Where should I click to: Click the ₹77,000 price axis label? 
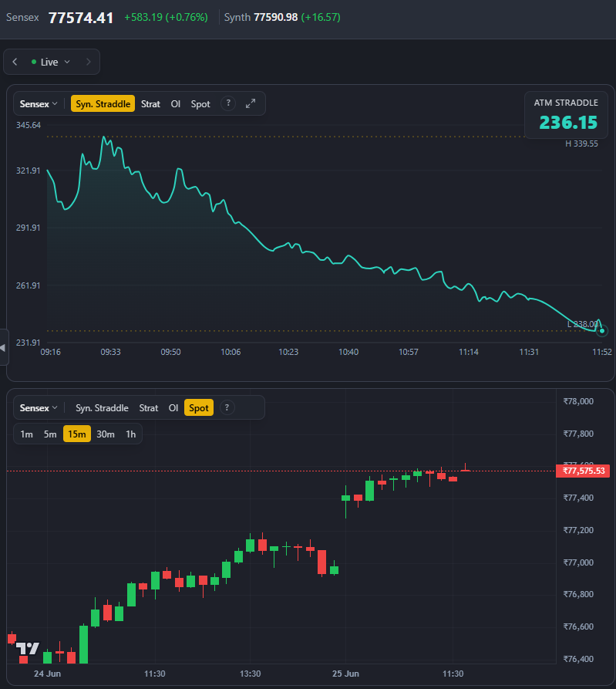578,562
